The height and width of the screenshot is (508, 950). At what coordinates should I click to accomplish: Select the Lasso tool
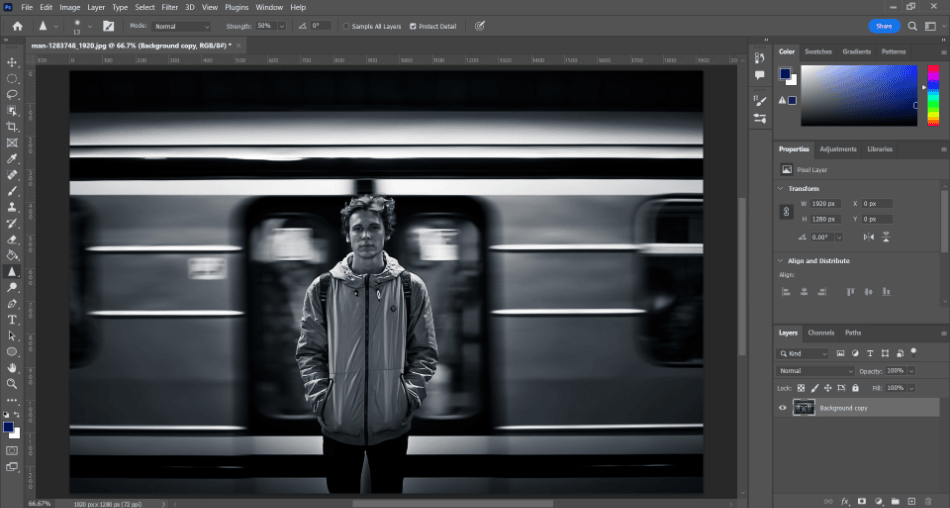12,95
